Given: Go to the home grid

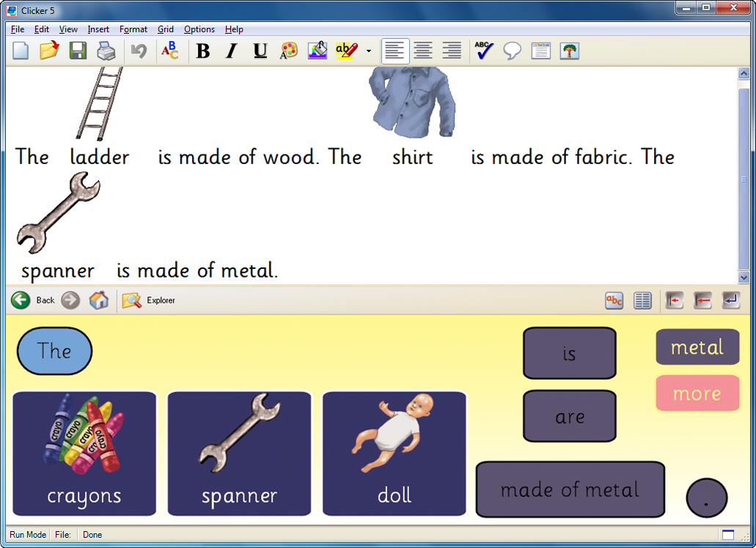Looking at the screenshot, I should pyautogui.click(x=99, y=300).
